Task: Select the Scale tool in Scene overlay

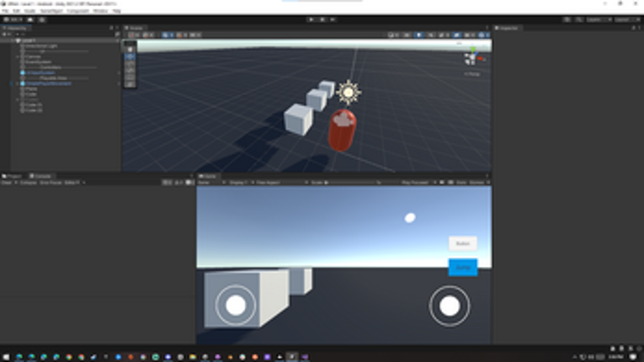Action: (x=130, y=70)
